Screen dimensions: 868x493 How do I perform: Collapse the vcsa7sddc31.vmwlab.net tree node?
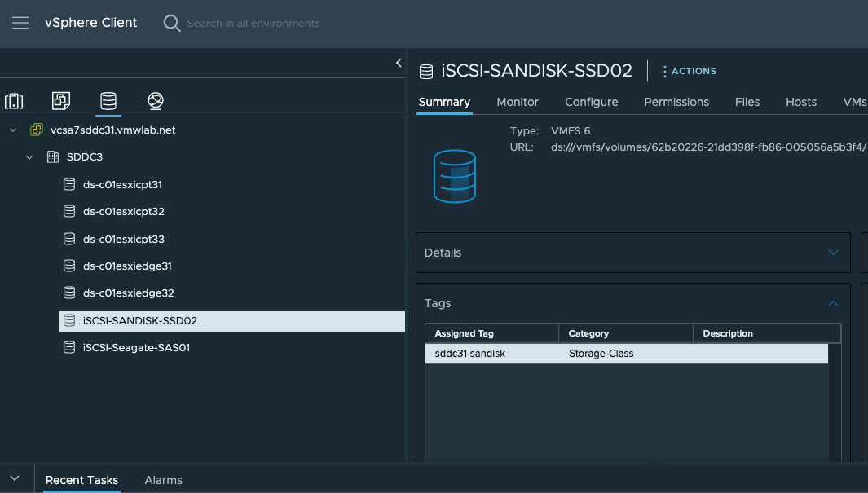13,130
